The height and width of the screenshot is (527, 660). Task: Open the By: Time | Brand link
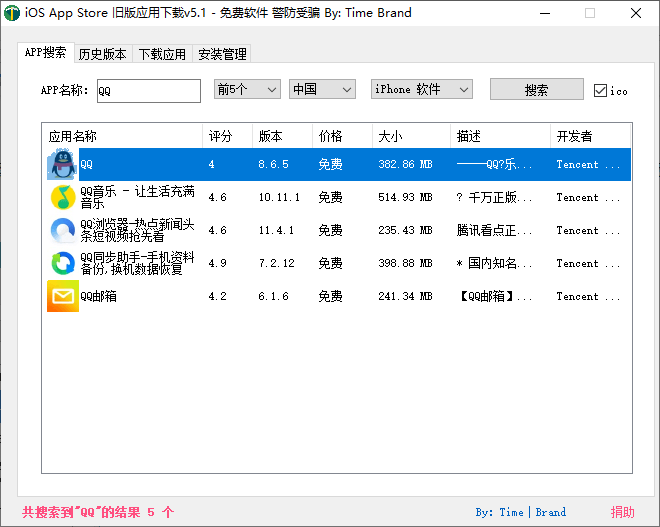click(x=520, y=512)
